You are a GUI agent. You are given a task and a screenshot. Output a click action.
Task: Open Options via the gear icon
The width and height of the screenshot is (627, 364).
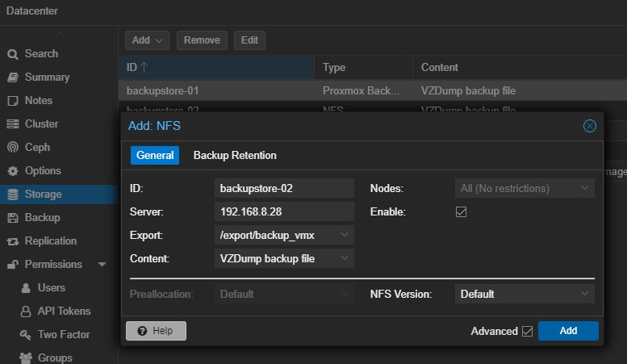(x=12, y=171)
